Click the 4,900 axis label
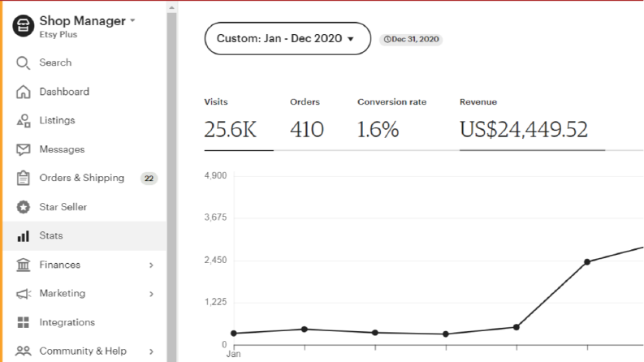This screenshot has width=644, height=362. 216,175
